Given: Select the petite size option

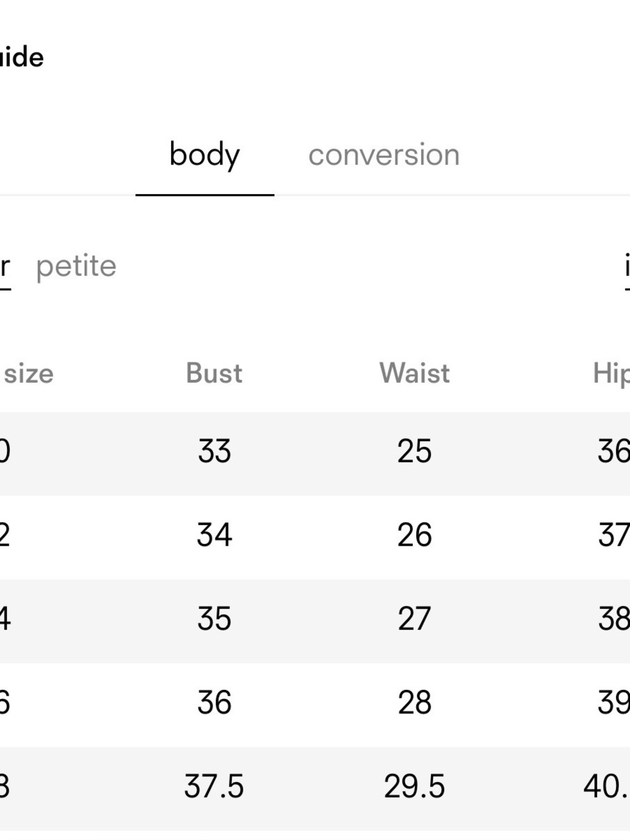Looking at the screenshot, I should [x=76, y=267].
